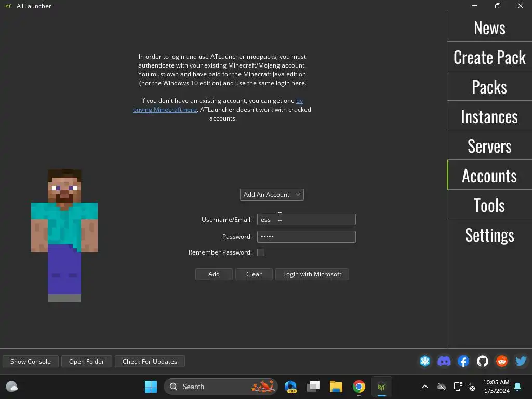Switch to the Create Pack tab
The width and height of the screenshot is (532, 399).
click(x=489, y=57)
